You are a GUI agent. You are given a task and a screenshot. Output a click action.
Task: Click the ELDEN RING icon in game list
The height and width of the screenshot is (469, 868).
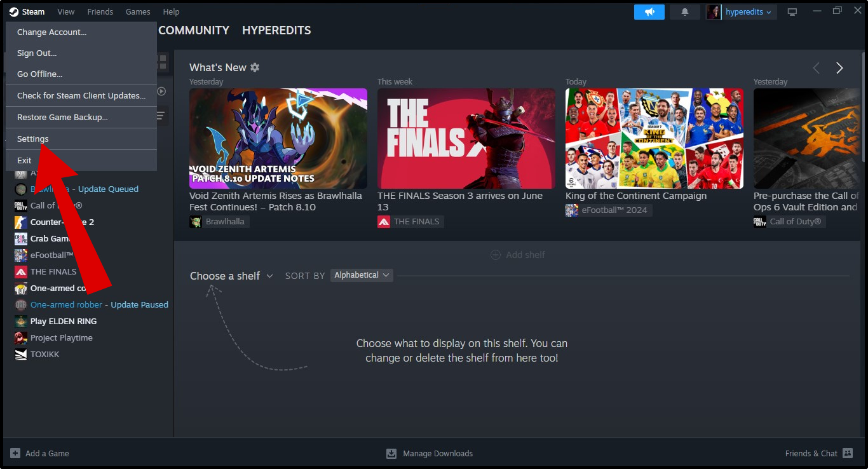21,322
